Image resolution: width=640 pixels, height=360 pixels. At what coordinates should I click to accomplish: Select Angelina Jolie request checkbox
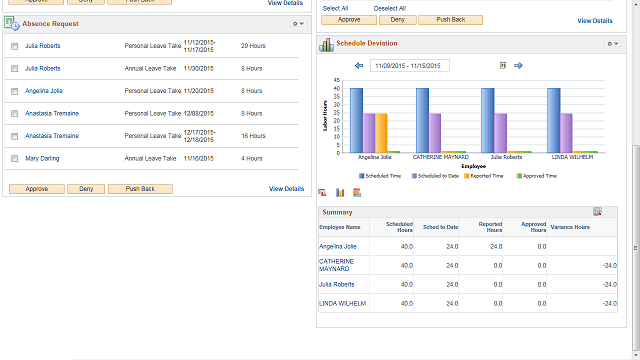point(15,91)
